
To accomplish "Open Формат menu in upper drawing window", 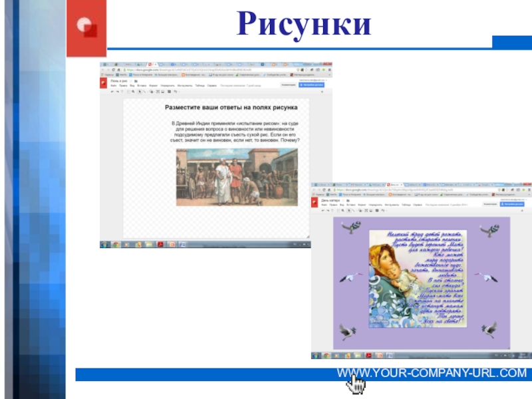I will tap(154, 86).
